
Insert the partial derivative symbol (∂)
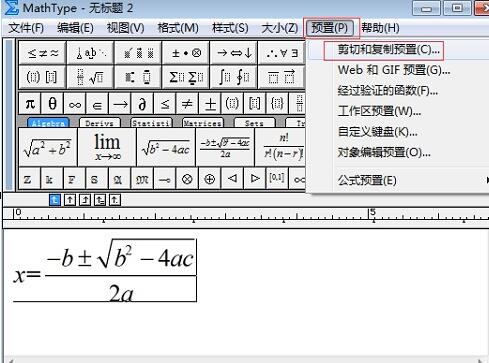142,104
